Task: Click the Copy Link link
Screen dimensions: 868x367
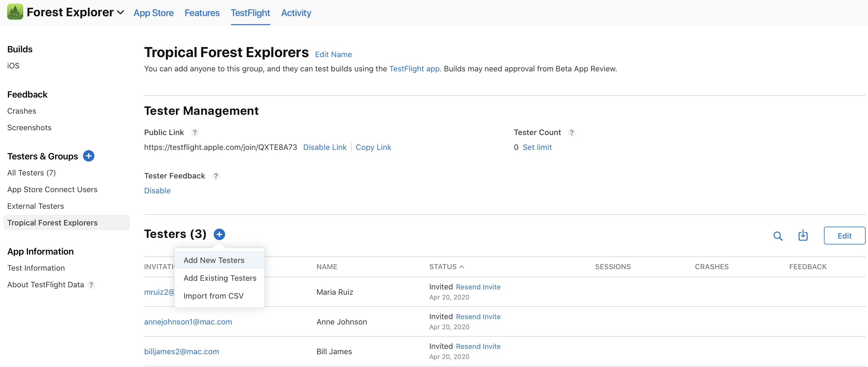Action: (x=373, y=147)
